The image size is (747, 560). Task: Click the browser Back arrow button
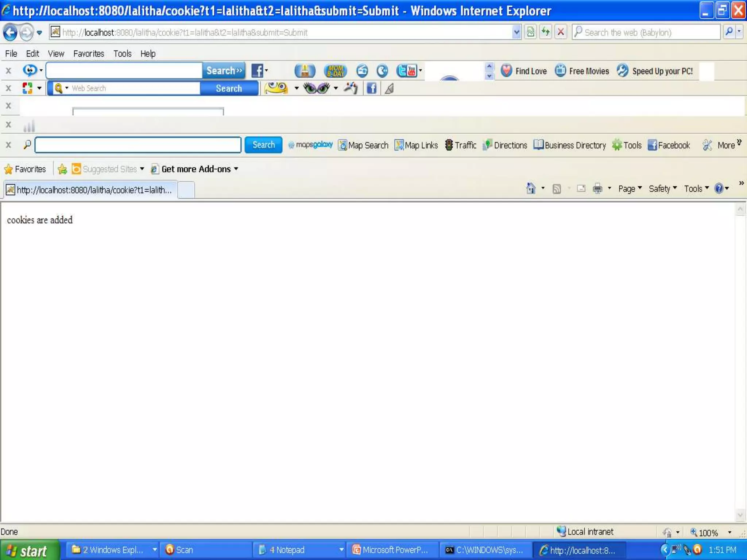[10, 32]
